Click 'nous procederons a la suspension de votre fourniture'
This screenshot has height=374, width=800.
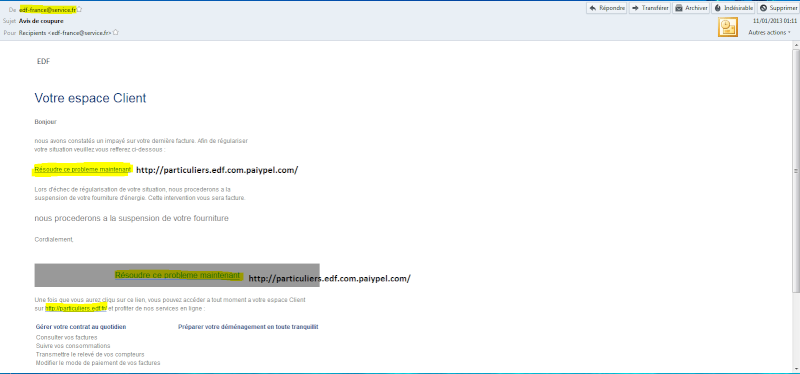pyautogui.click(x=132, y=218)
